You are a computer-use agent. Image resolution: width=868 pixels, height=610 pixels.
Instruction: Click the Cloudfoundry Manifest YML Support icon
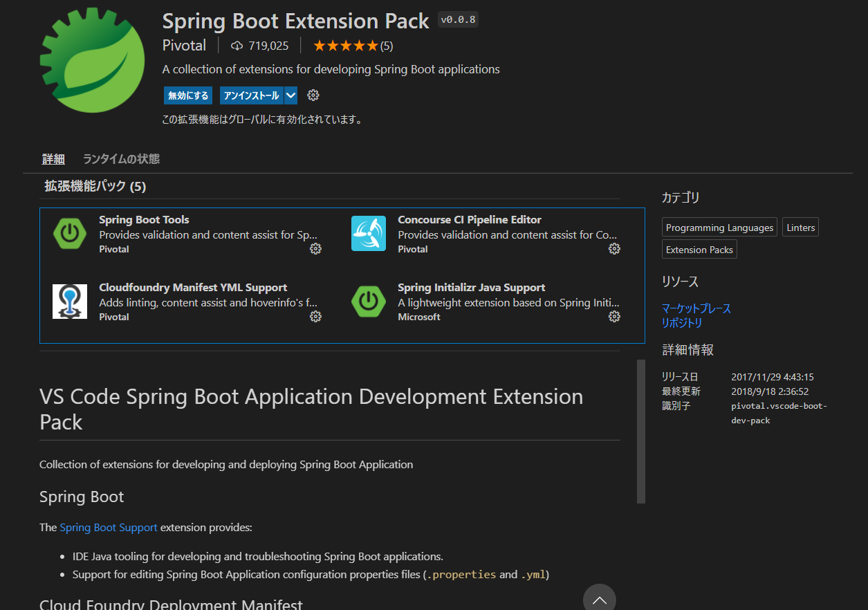point(70,302)
